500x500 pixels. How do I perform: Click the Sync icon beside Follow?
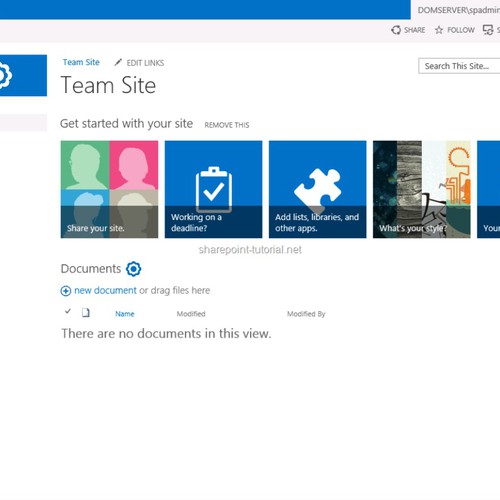coord(488,30)
